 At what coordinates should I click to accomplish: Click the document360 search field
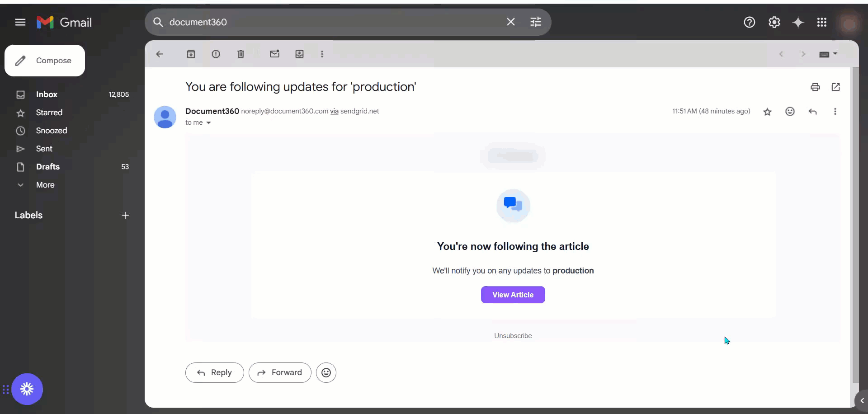click(335, 22)
